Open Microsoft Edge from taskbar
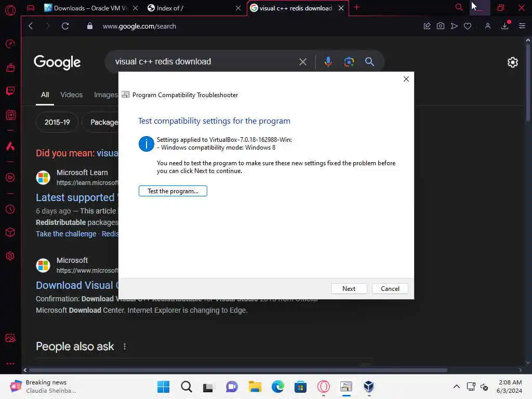 click(277, 387)
